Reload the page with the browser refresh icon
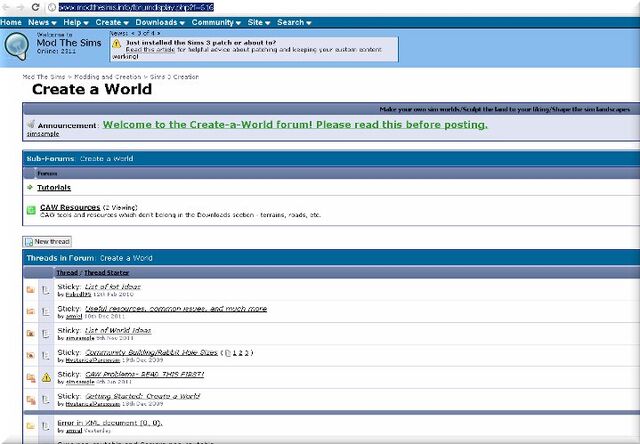 (x=36, y=7)
